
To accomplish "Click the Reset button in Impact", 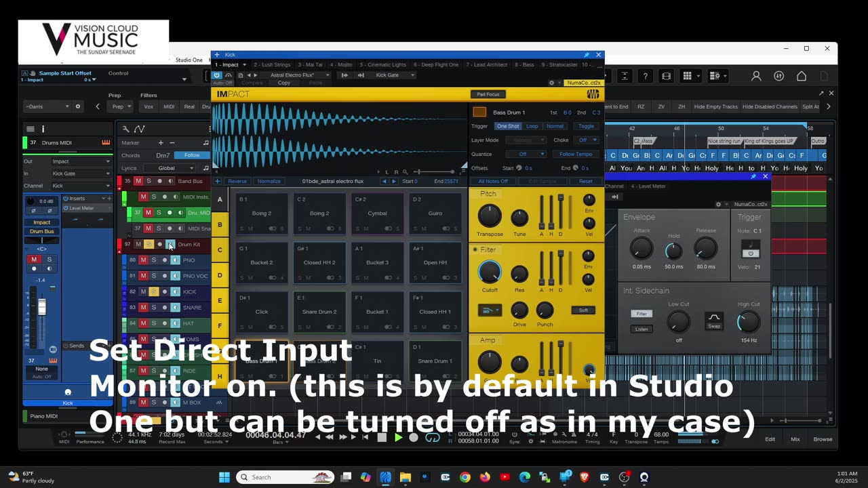I will (x=585, y=181).
